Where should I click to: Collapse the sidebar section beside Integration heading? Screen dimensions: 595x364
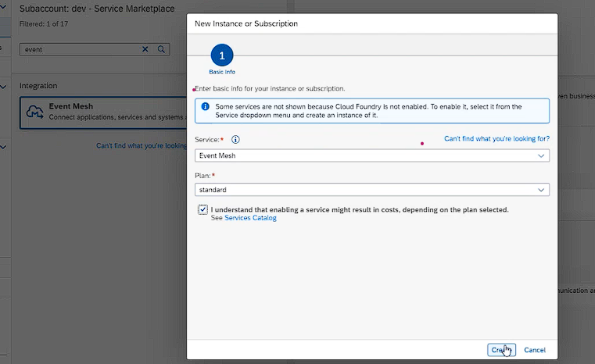(x=4, y=86)
